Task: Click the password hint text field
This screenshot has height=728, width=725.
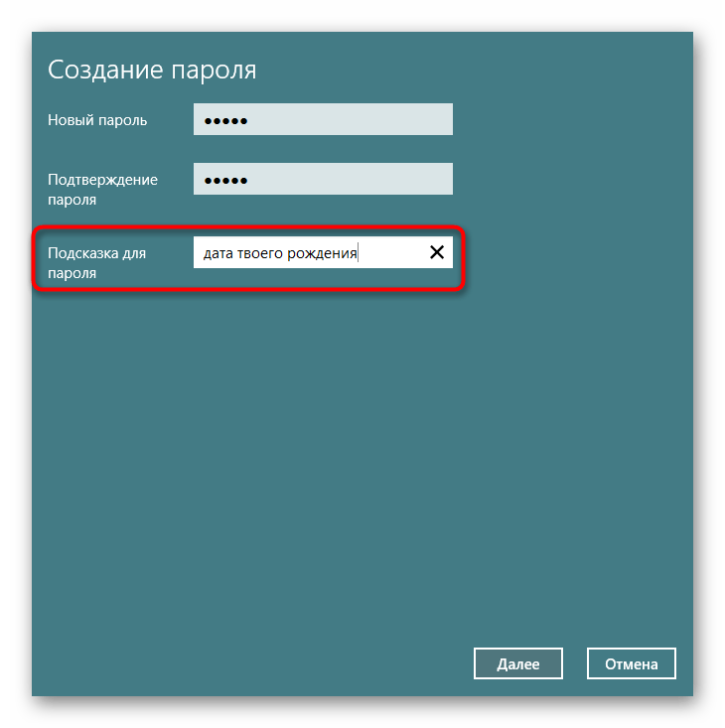Action: tap(323, 252)
